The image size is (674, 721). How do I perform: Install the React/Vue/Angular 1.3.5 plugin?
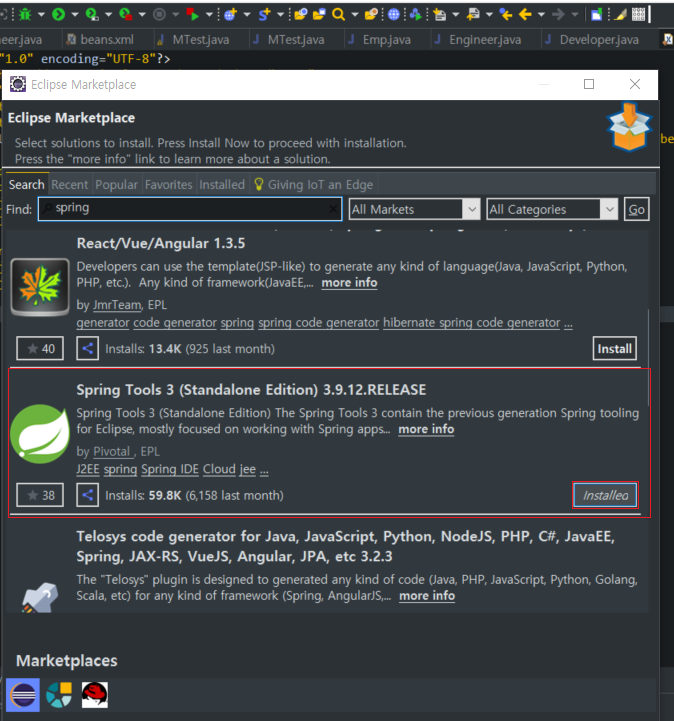(x=615, y=349)
